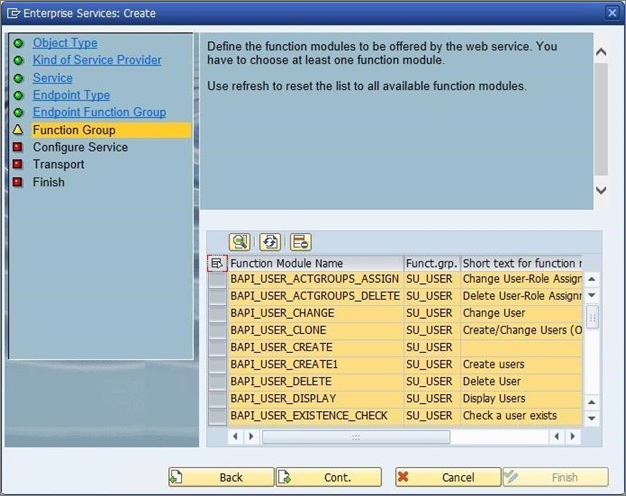Click the description pane vertical scrollbar thumb

(601, 119)
